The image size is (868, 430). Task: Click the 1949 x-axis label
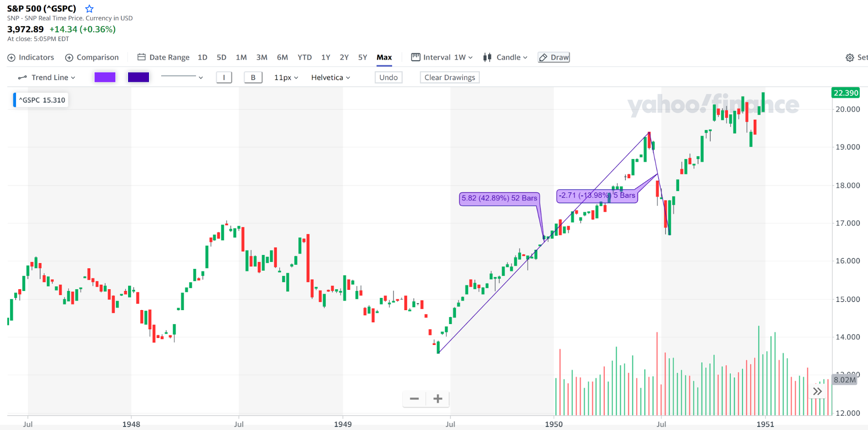343,424
